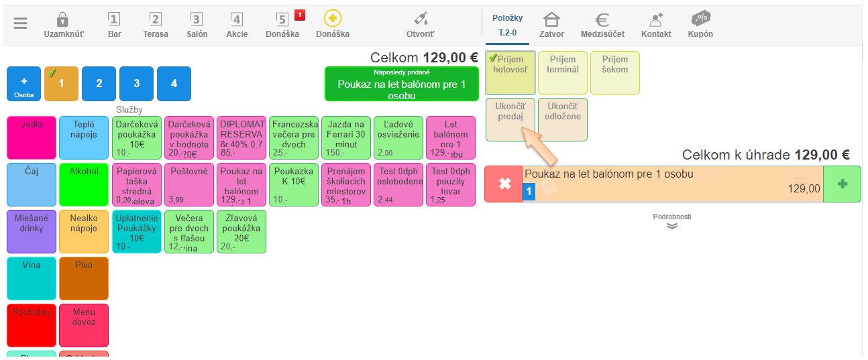868x360 pixels.
Task: Click the Uzamknúť lock icon
Action: (63, 19)
